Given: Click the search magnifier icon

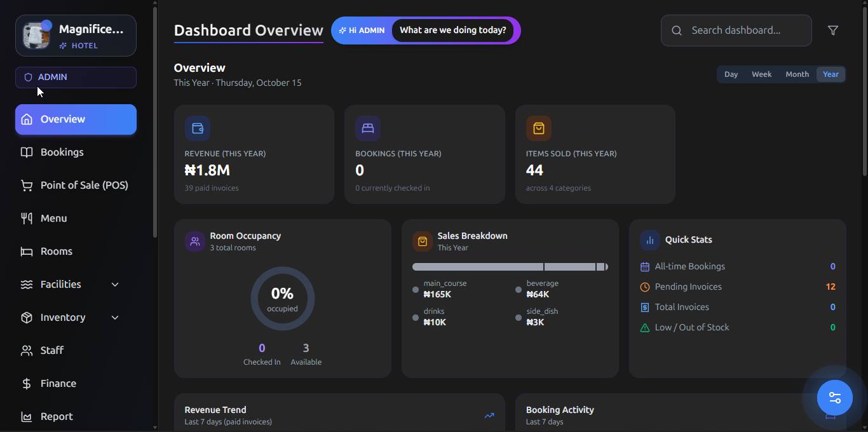Looking at the screenshot, I should (677, 30).
